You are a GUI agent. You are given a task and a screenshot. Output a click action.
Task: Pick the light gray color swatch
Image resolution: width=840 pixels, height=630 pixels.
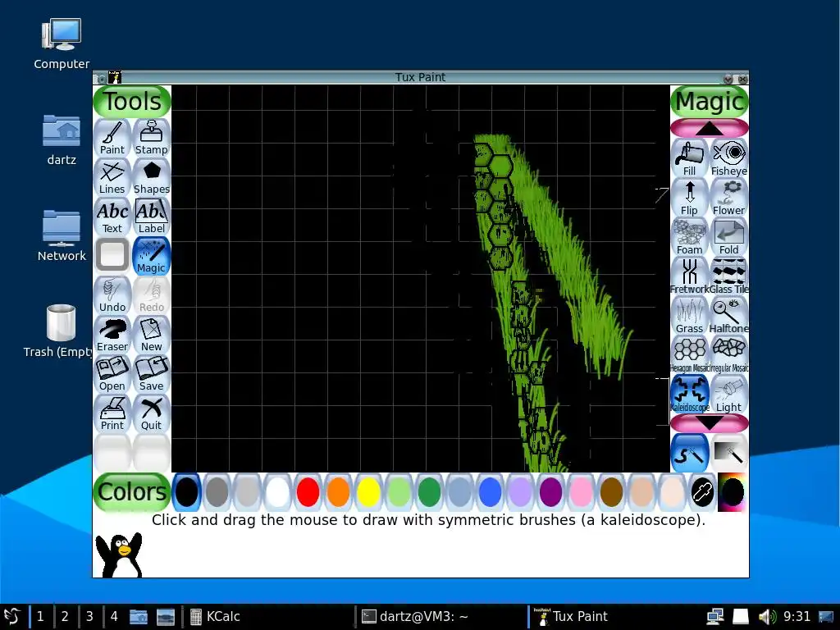pyautogui.click(x=248, y=492)
